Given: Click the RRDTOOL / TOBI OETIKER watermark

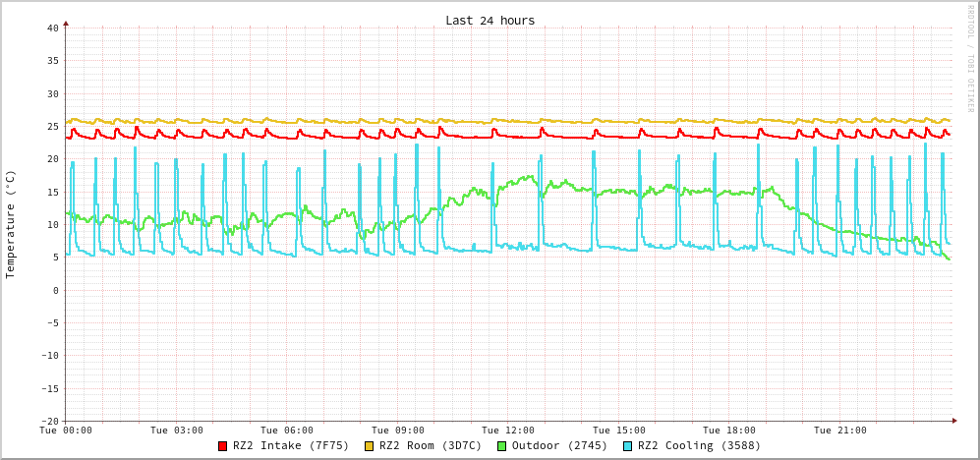Looking at the screenshot, I should pos(970,59).
